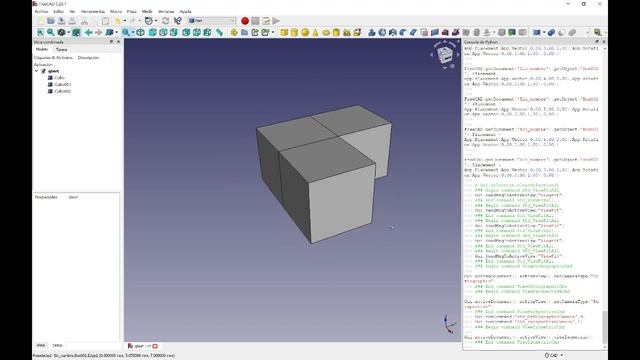Image resolution: width=640 pixels, height=360 pixels.
Task: Open the Editar menu
Action: pos(59,11)
